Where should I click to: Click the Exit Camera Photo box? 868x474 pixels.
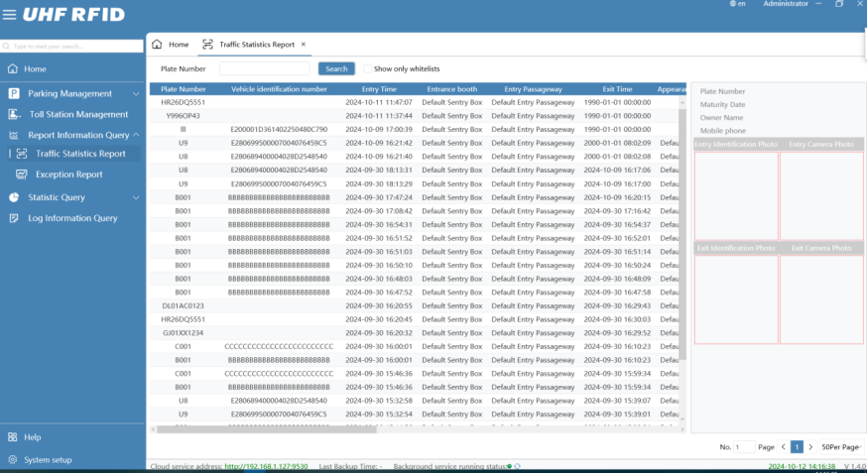821,299
